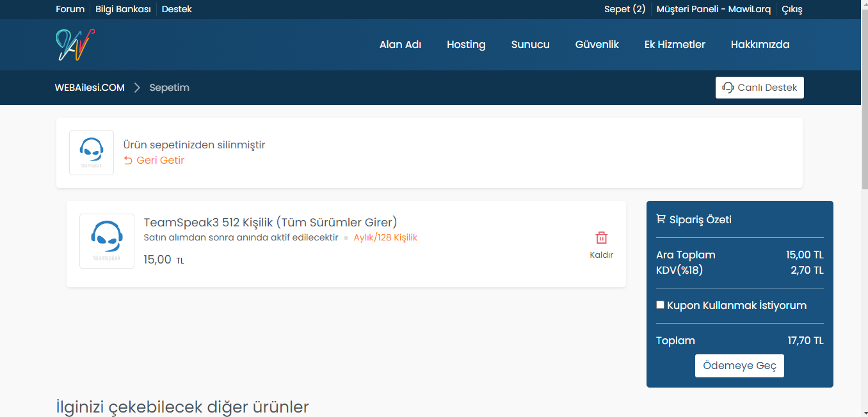This screenshot has width=868, height=417.
Task: Open the Güvenlik menu
Action: [597, 45]
